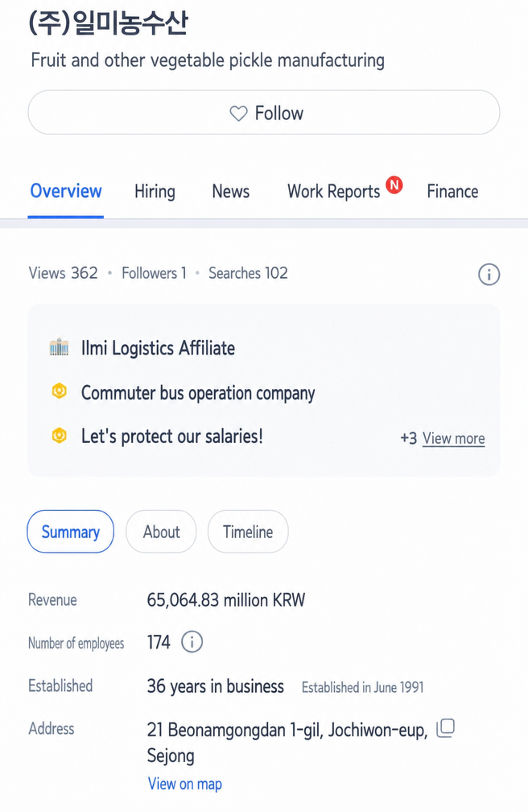Click the badge icon next to Commuter bus

click(59, 391)
